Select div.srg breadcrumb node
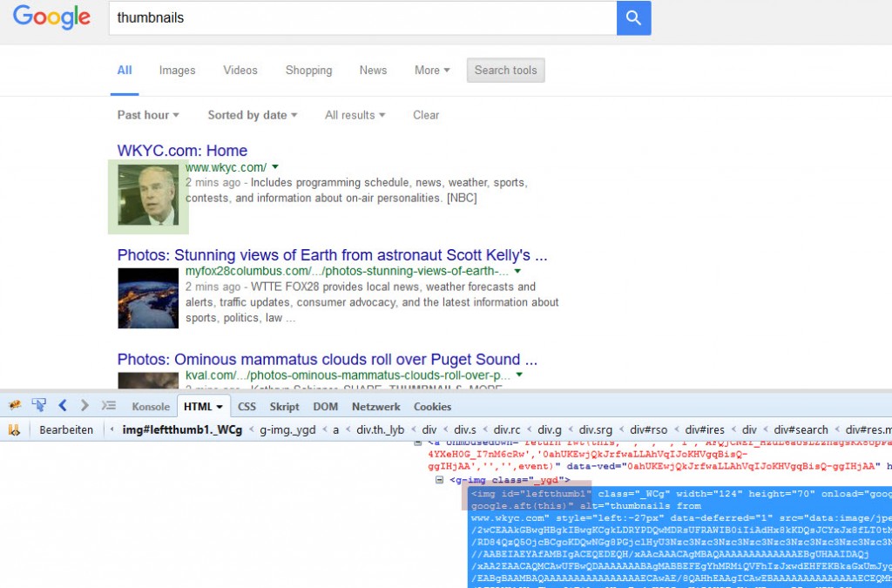This screenshot has height=588, width=892. click(596, 430)
